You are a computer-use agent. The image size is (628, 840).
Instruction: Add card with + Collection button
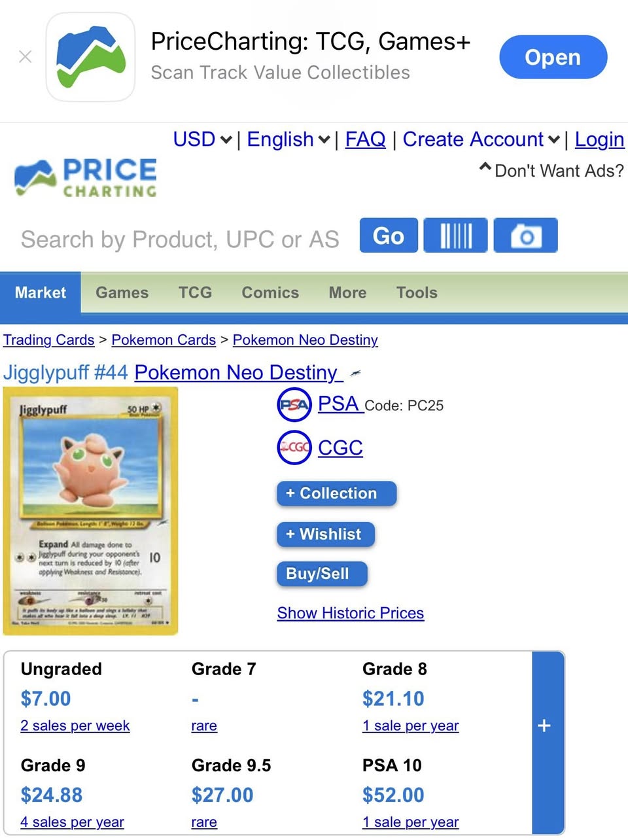pyautogui.click(x=337, y=493)
